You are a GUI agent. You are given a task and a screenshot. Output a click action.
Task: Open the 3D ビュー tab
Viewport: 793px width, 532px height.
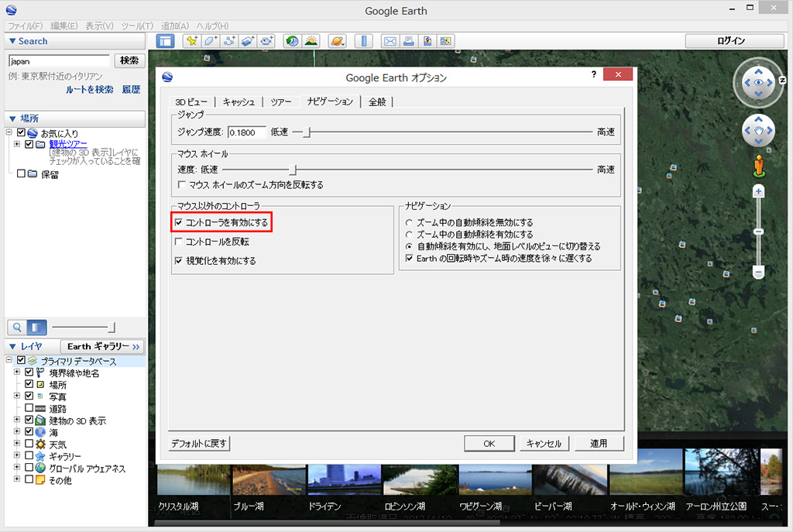click(191, 101)
